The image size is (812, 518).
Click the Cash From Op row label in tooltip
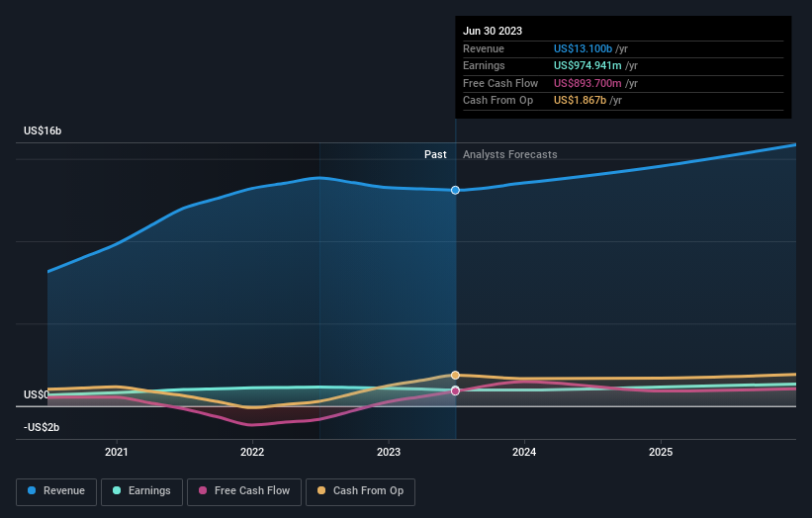click(497, 101)
